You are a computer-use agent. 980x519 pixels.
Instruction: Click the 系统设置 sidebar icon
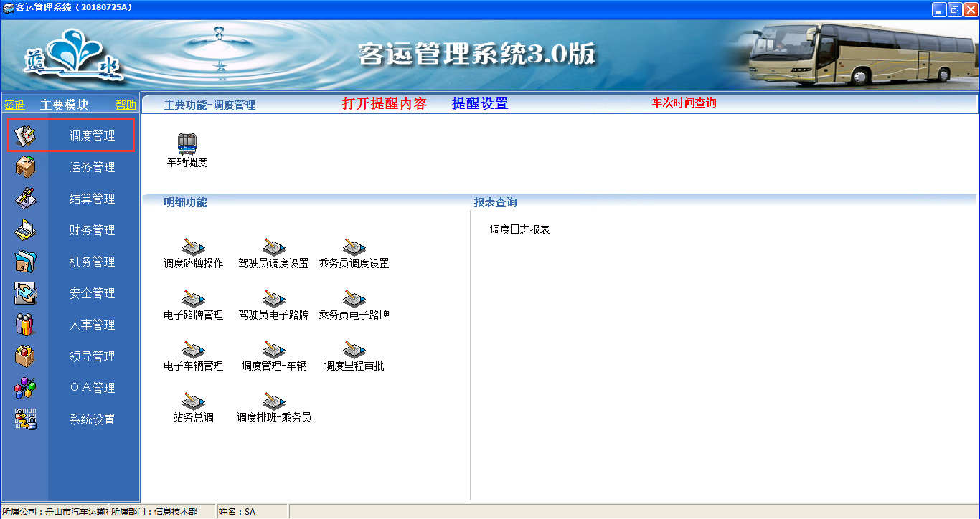click(x=25, y=419)
